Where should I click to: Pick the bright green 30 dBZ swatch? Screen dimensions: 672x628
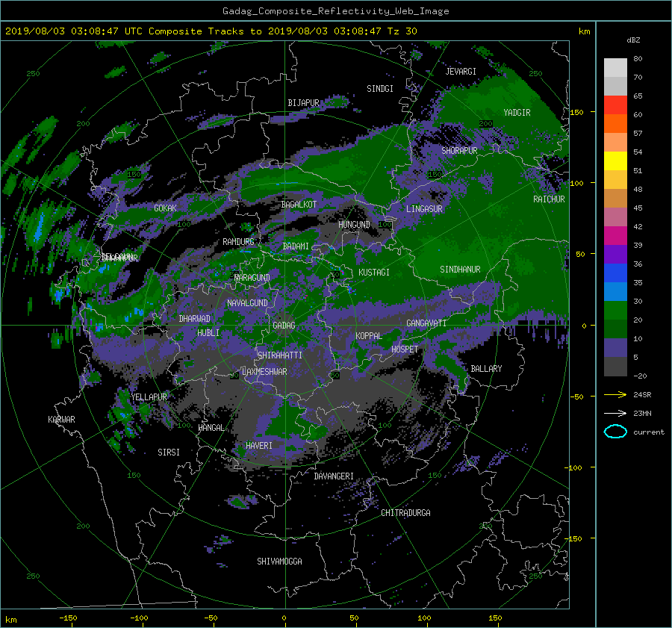point(615,311)
